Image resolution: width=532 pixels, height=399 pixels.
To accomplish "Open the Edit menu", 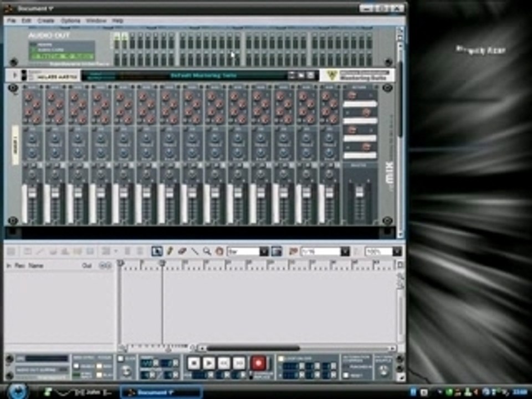I will click(26, 21).
